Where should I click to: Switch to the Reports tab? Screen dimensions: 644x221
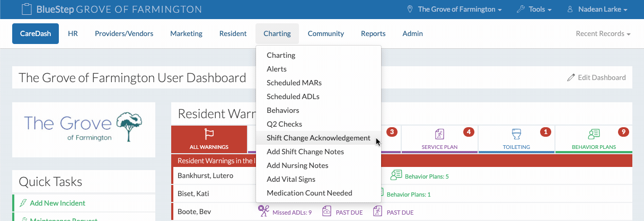pos(373,33)
